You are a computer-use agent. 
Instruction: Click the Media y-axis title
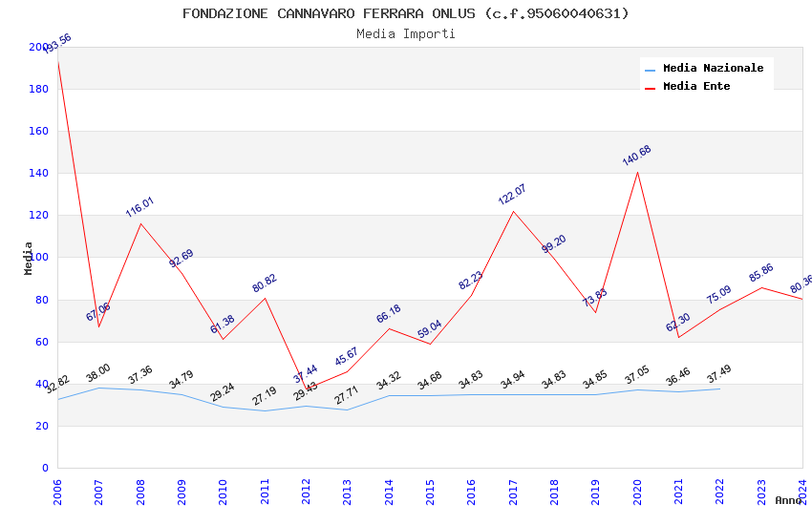(29, 258)
